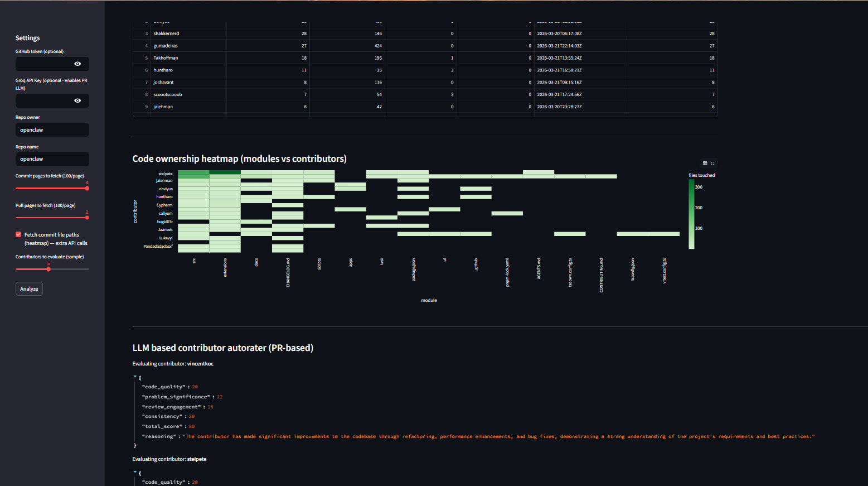868x486 pixels.
Task: Click steipete's heatmap cell for src module
Action: [x=195, y=174]
